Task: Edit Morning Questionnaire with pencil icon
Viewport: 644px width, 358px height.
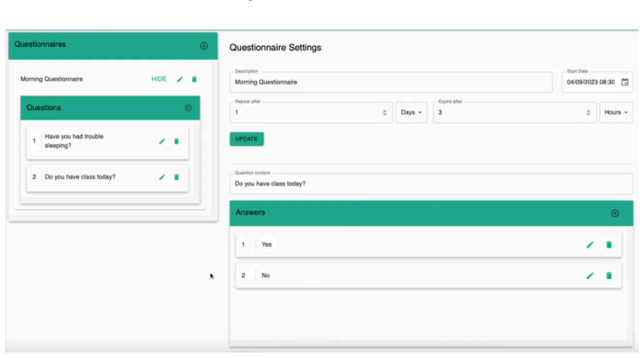Action: pyautogui.click(x=180, y=79)
